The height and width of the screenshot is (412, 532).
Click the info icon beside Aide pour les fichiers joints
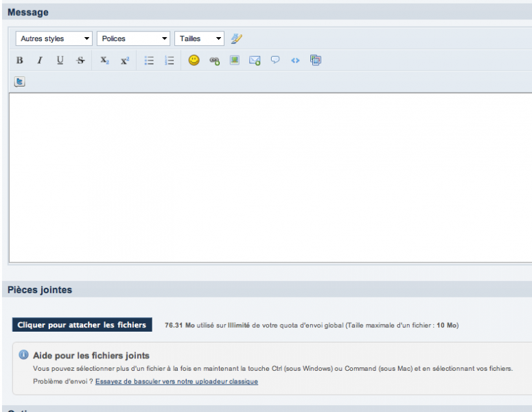(23, 355)
